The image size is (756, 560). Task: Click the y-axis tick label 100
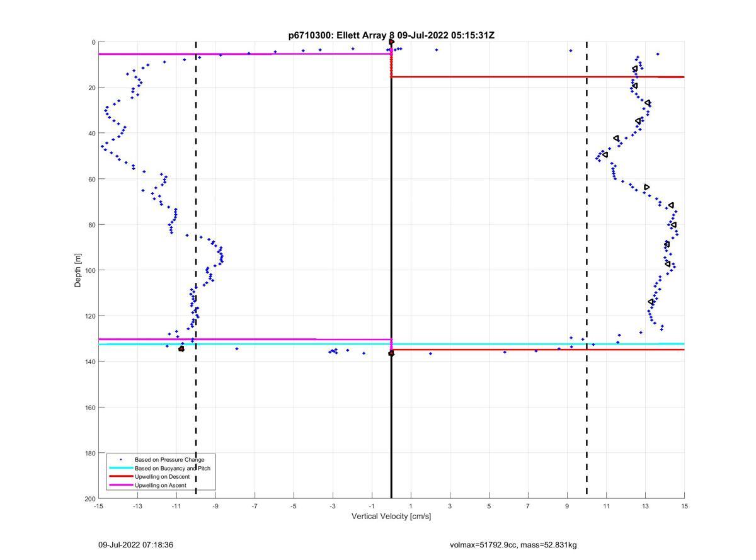(x=89, y=270)
